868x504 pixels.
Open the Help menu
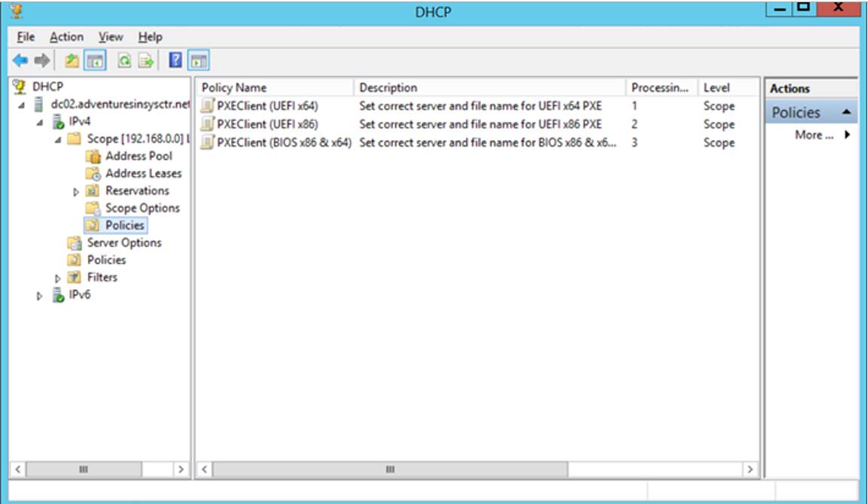click(x=150, y=37)
